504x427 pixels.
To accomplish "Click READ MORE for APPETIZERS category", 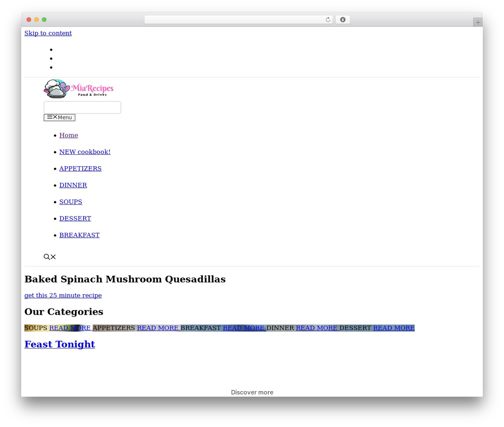I will point(157,328).
